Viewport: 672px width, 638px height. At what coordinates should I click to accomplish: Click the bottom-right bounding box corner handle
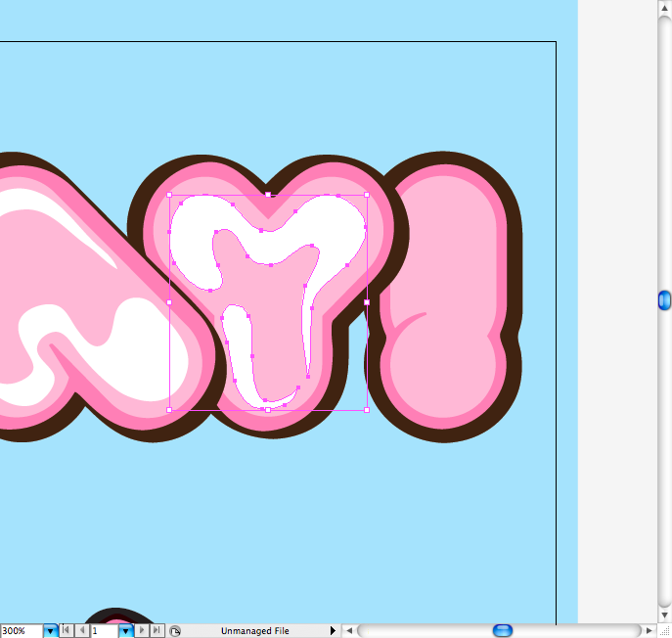pyautogui.click(x=367, y=410)
